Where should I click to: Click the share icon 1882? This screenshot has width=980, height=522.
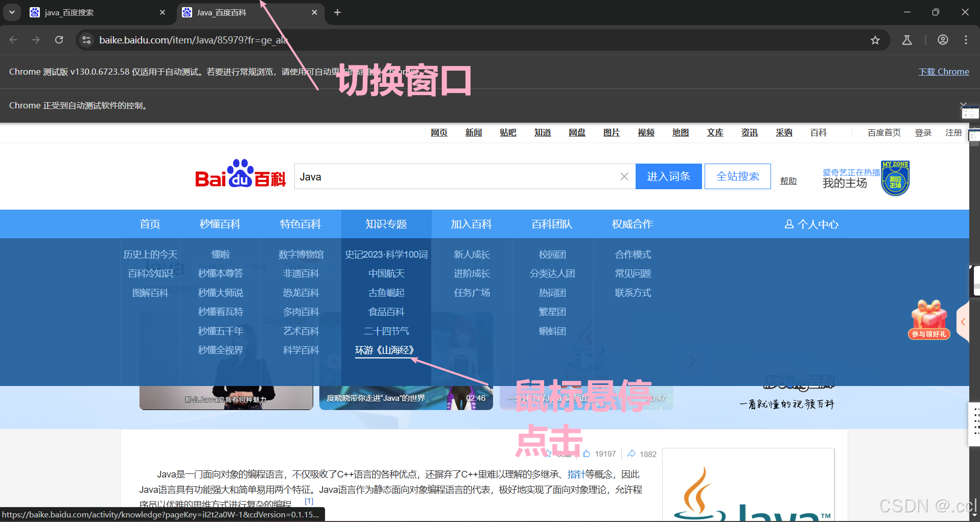(x=631, y=453)
